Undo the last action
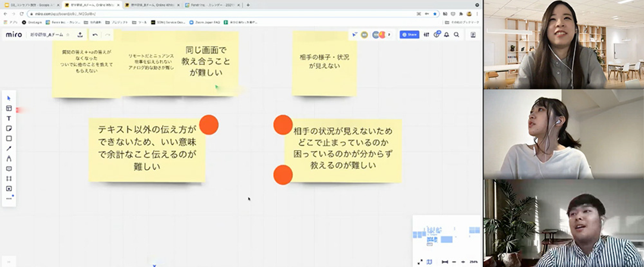644x267 pixels. [95, 34]
